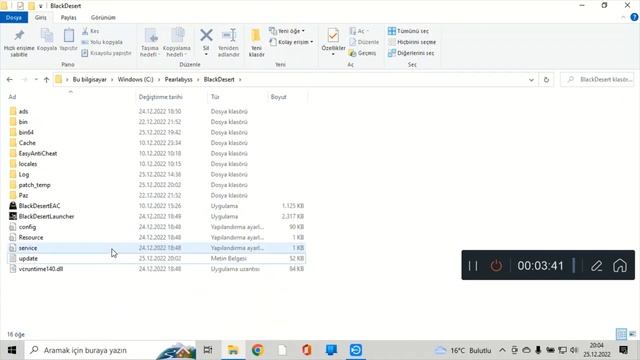The height and width of the screenshot is (360, 640).
Task: Select vcruntime140.dll file
Action: click(40, 269)
